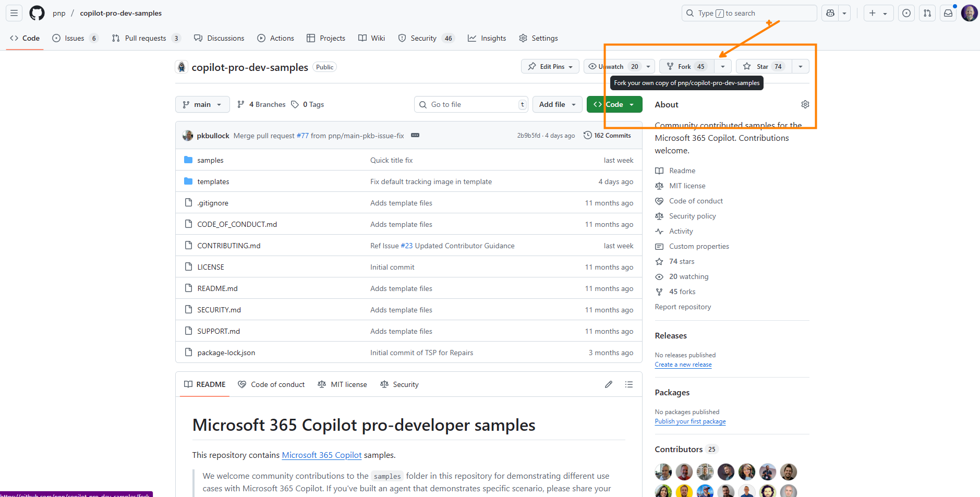Open package-lock.json file
Image resolution: width=980 pixels, height=497 pixels.
226,353
